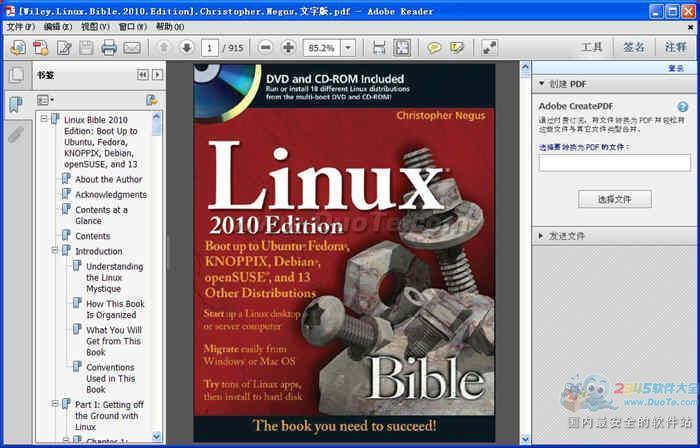Select the highlight text tool

457,47
